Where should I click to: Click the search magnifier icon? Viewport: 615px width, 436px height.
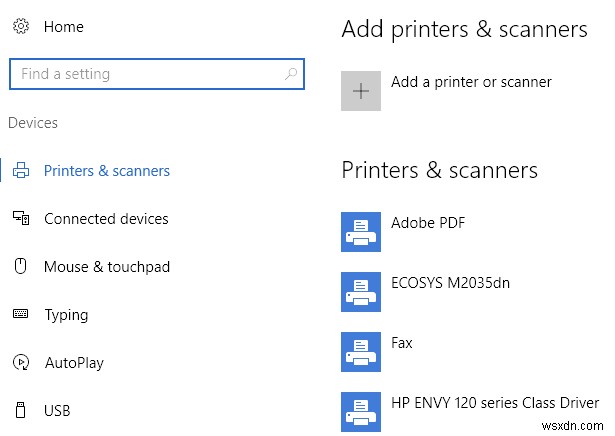coord(291,74)
